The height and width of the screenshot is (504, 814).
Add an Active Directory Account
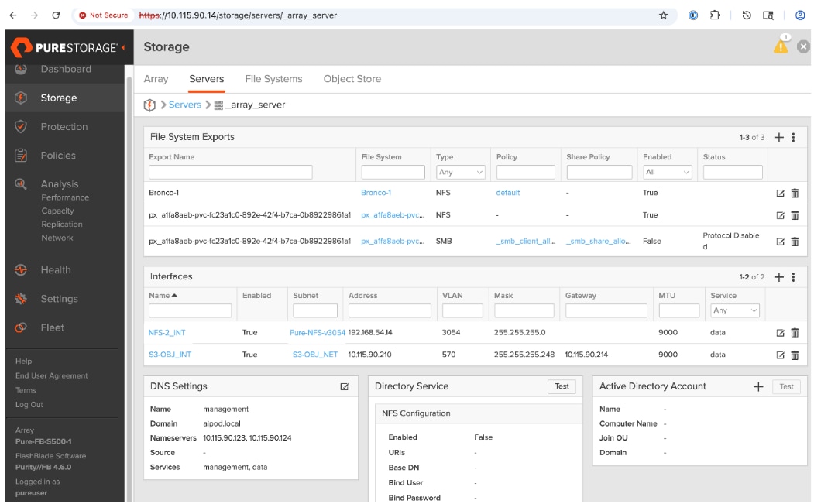758,387
